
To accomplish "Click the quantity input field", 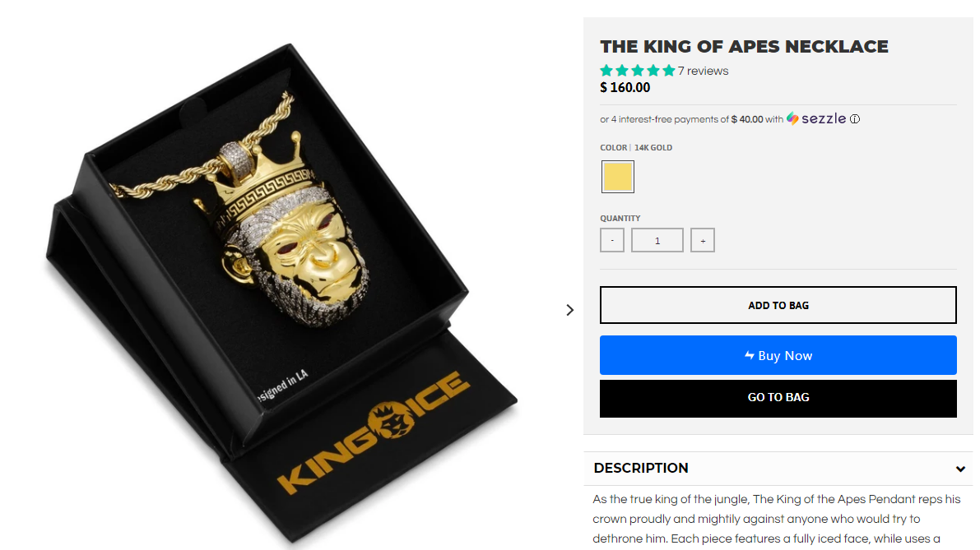I will pyautogui.click(x=657, y=240).
